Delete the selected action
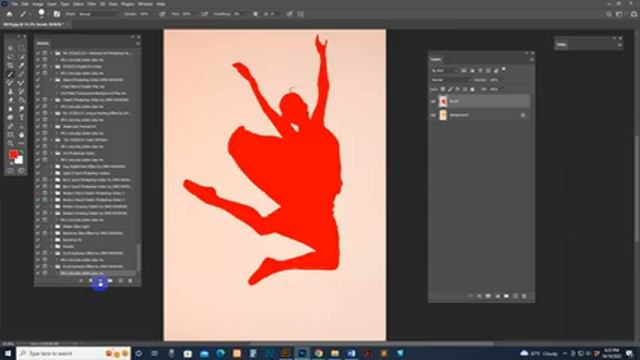 pos(130,281)
